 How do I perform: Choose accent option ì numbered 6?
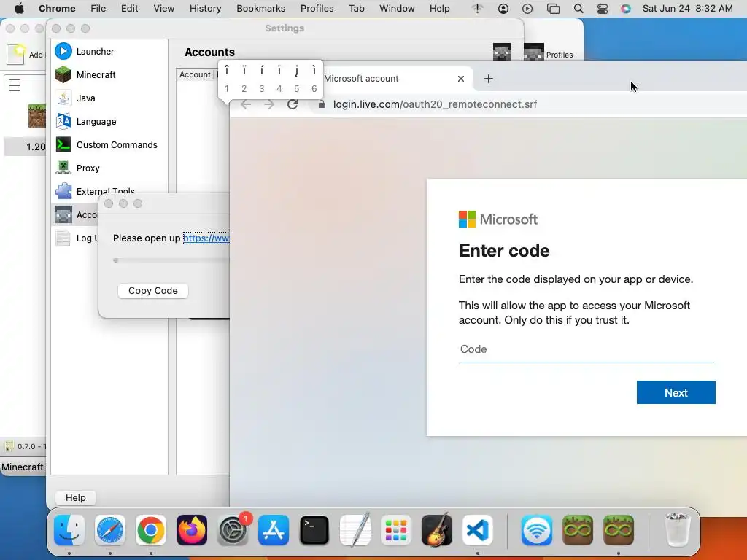314,79
